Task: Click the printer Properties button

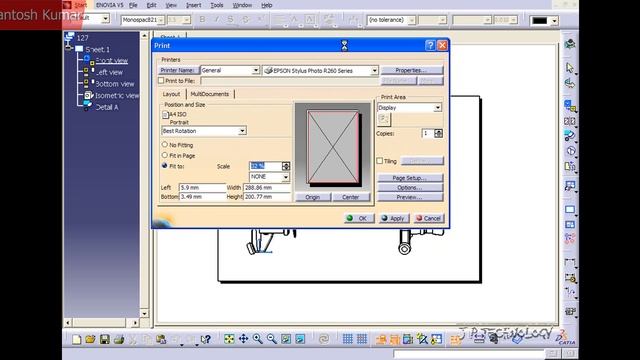Action: click(x=411, y=70)
